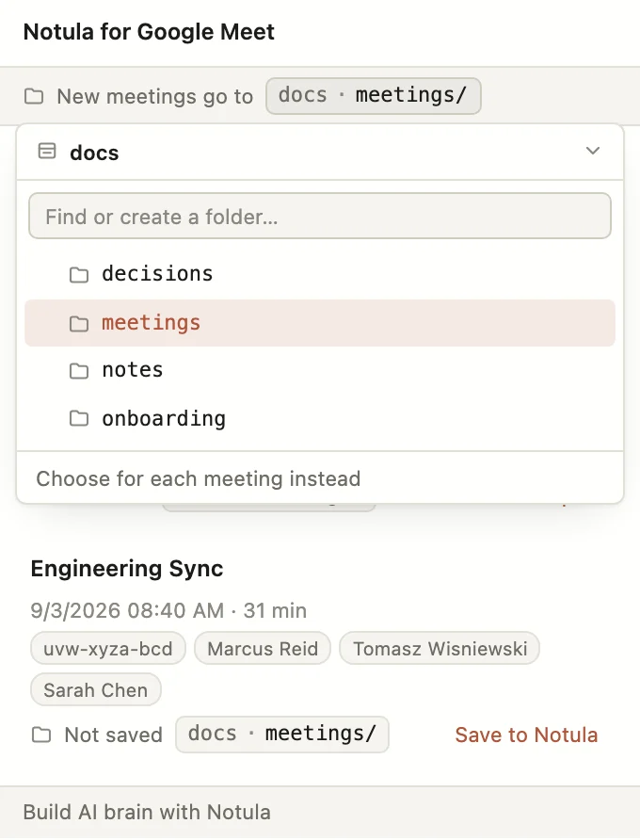Select the decisions folder
640x840 pixels.
320,274
